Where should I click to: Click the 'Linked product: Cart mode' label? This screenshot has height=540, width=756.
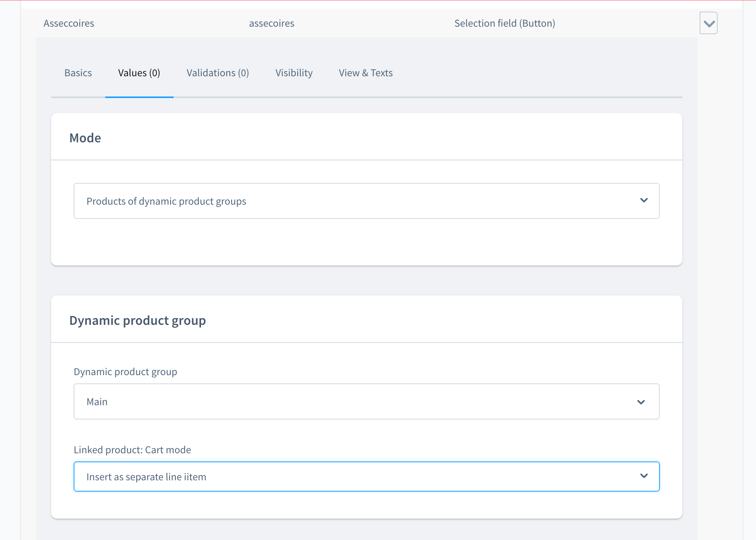[132, 450]
